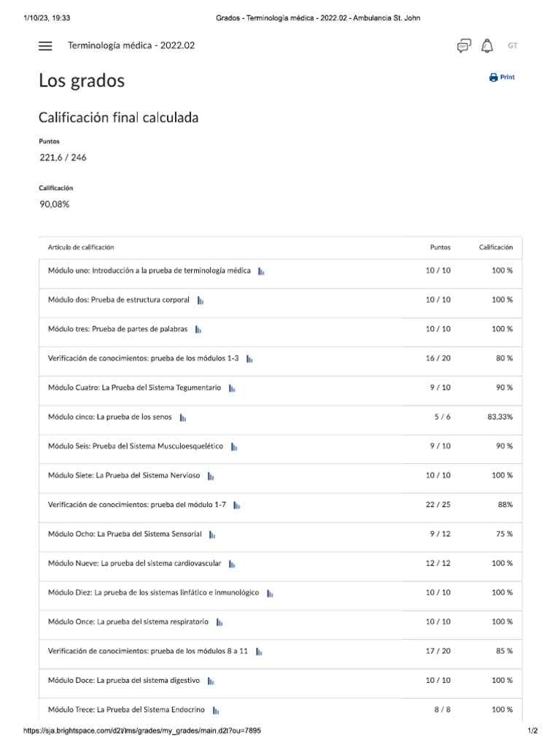View statistics for Módulo dos quiz

click(201, 301)
